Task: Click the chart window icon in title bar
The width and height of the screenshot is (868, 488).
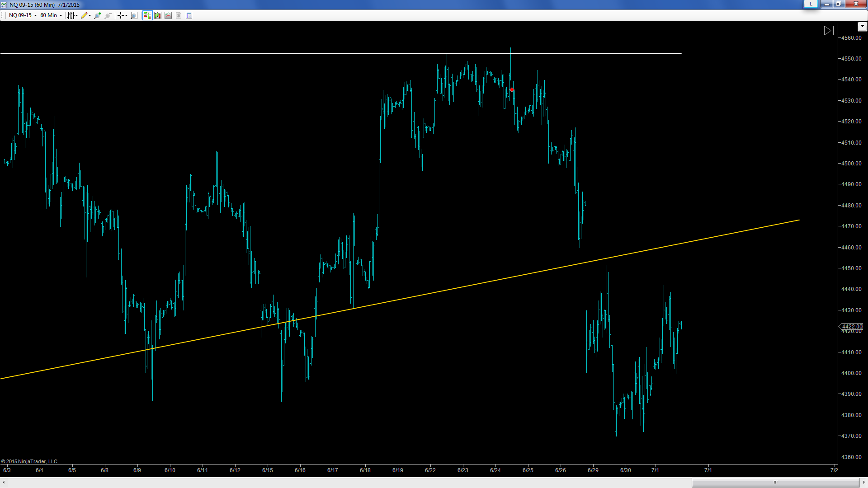Action: coord(4,5)
